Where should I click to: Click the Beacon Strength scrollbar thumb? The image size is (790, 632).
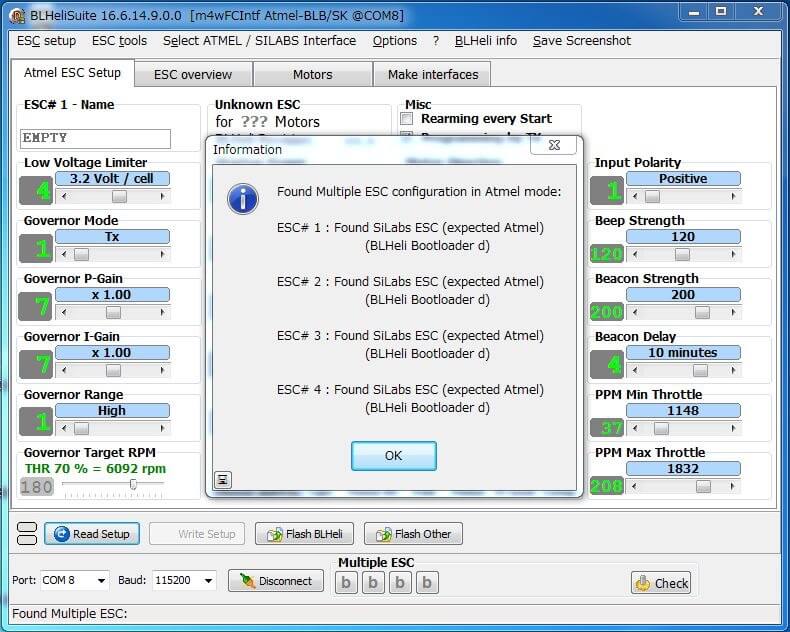(x=702, y=312)
